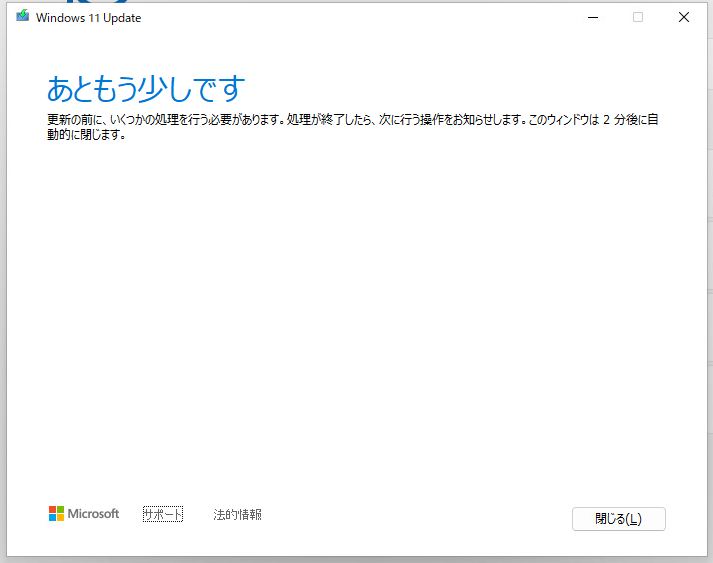This screenshot has height=563, width=713.
Task: Open the 法的情報 link
Action: click(237, 514)
